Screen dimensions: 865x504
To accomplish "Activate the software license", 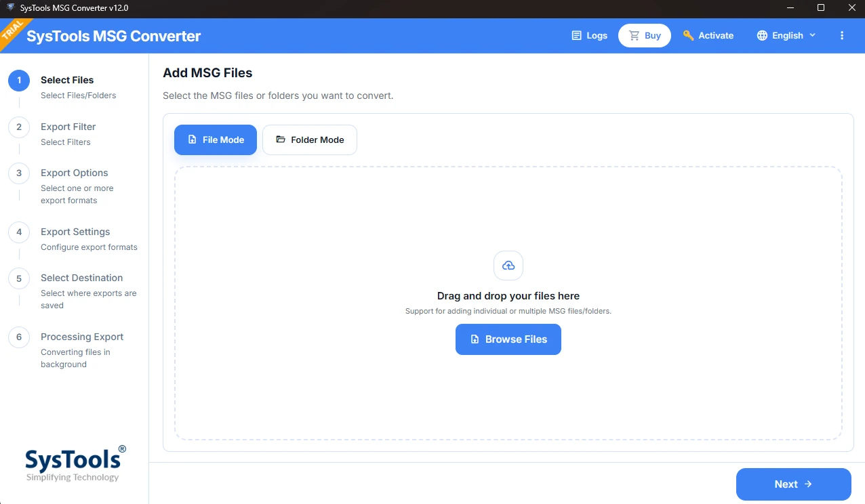I will (x=708, y=35).
